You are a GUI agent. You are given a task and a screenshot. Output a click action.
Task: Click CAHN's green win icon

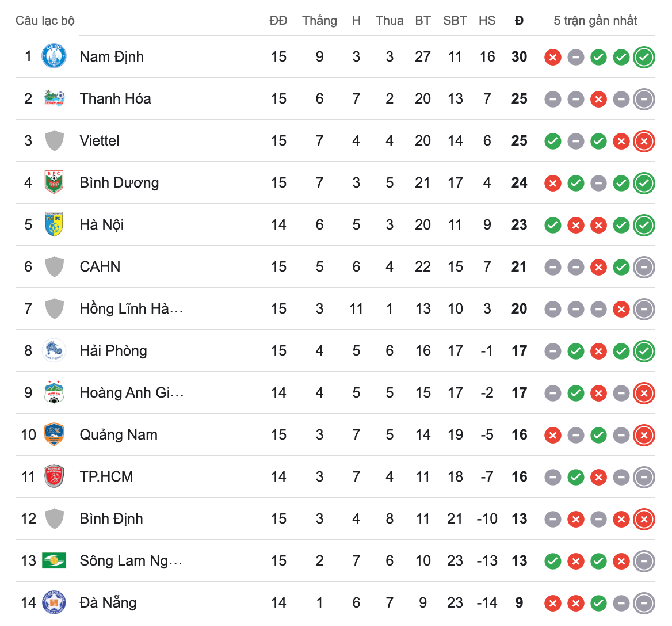pyautogui.click(x=621, y=267)
